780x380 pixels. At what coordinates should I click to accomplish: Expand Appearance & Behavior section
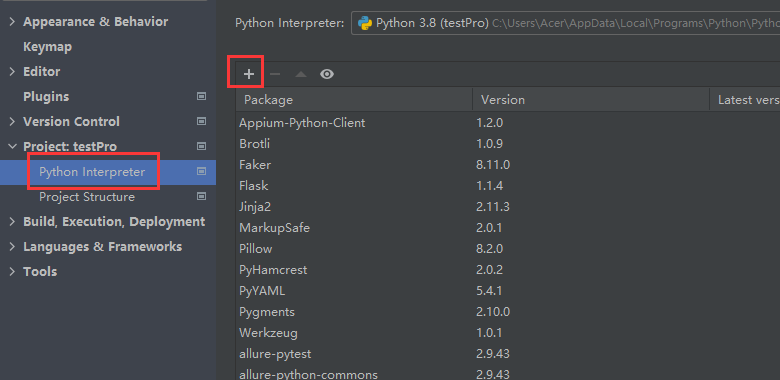(x=12, y=22)
